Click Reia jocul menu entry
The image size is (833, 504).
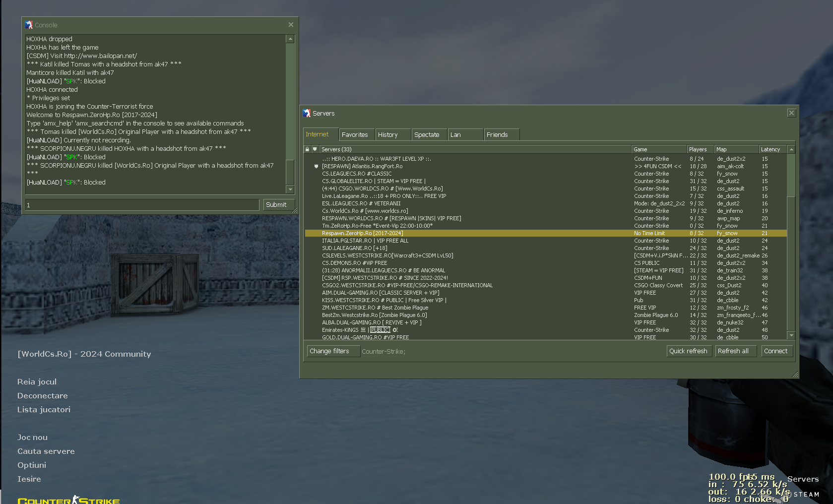[x=37, y=381]
